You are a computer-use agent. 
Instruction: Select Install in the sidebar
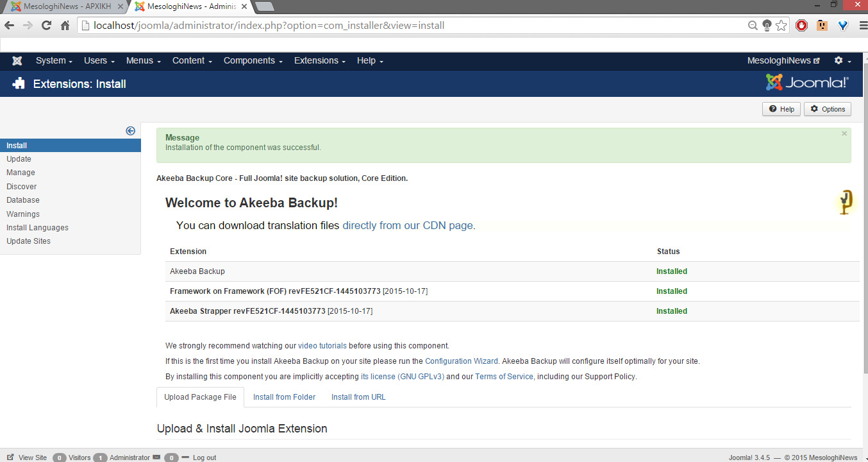tap(71, 146)
